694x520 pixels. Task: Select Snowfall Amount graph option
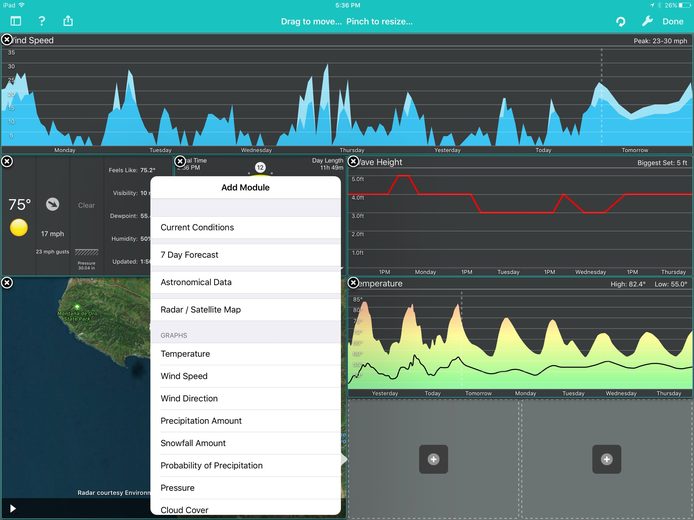coord(246,443)
